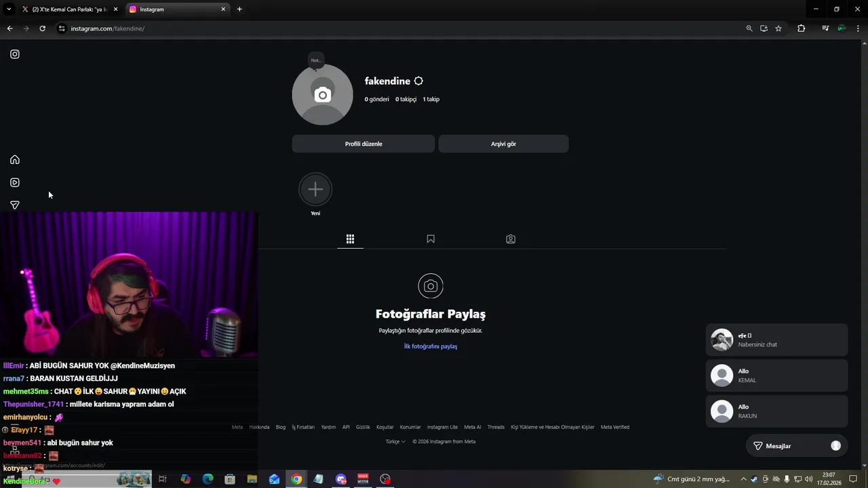
Task: Click Profili düzenle button
Action: coord(363,144)
